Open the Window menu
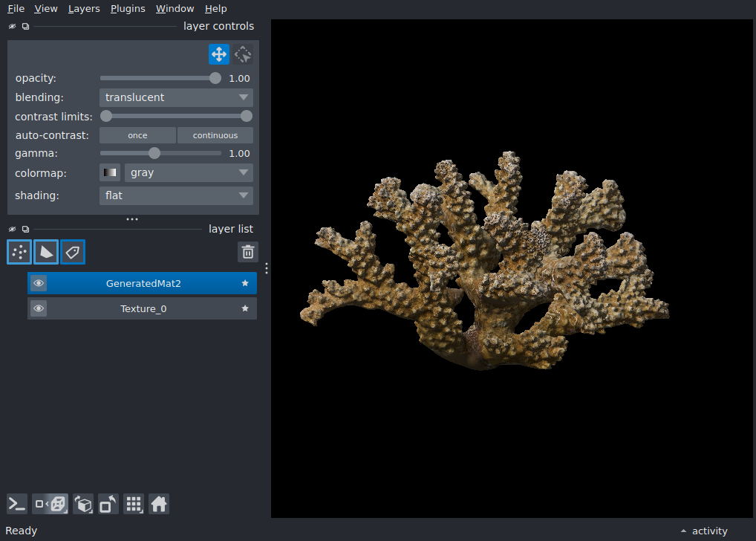 click(175, 9)
